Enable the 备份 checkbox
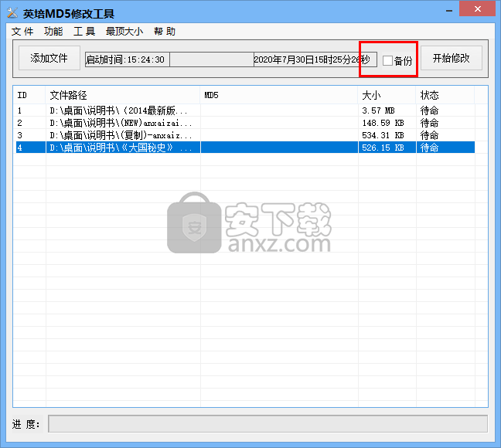This screenshot has width=501, height=448. 387,60
